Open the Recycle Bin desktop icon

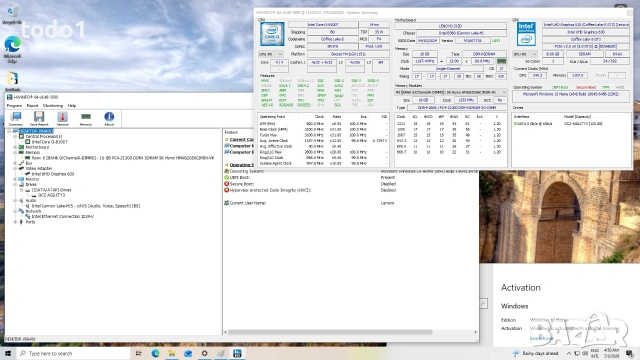coord(12,13)
